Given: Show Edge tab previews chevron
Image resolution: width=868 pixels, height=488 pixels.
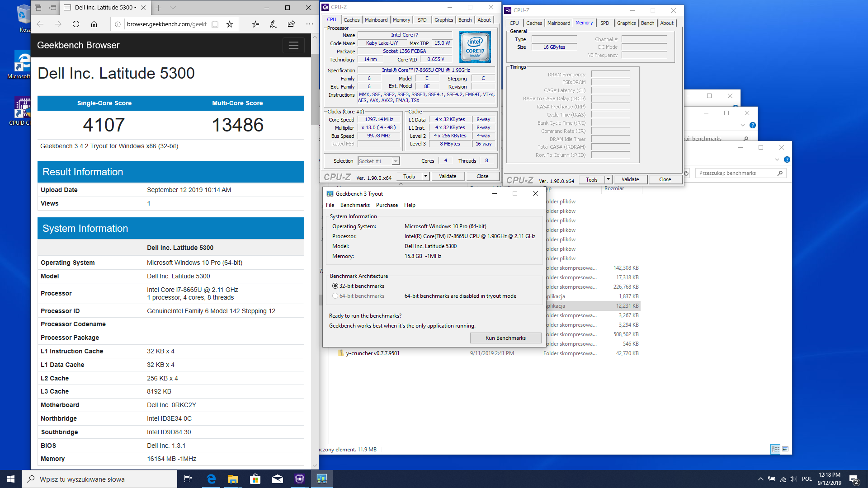Looking at the screenshot, I should [173, 8].
